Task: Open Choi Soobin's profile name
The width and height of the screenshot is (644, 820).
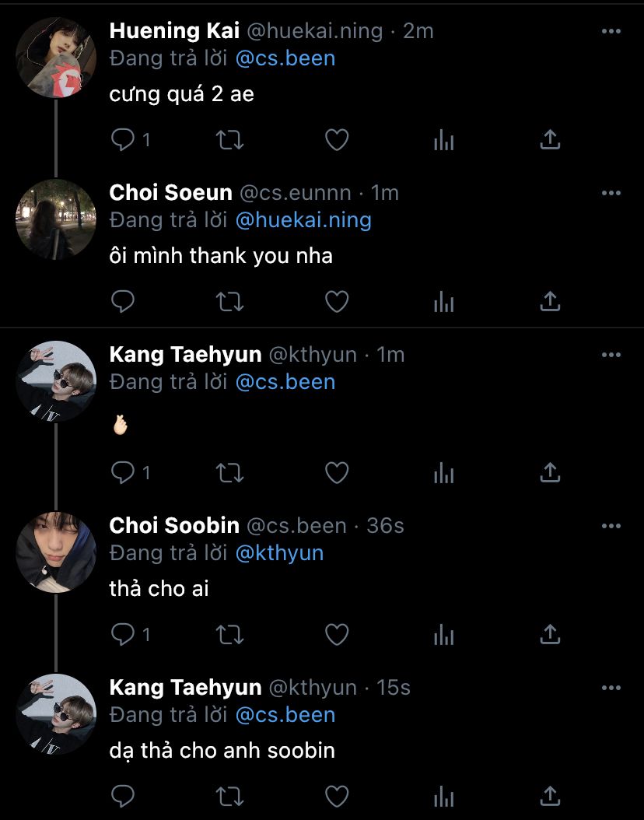Action: click(174, 526)
